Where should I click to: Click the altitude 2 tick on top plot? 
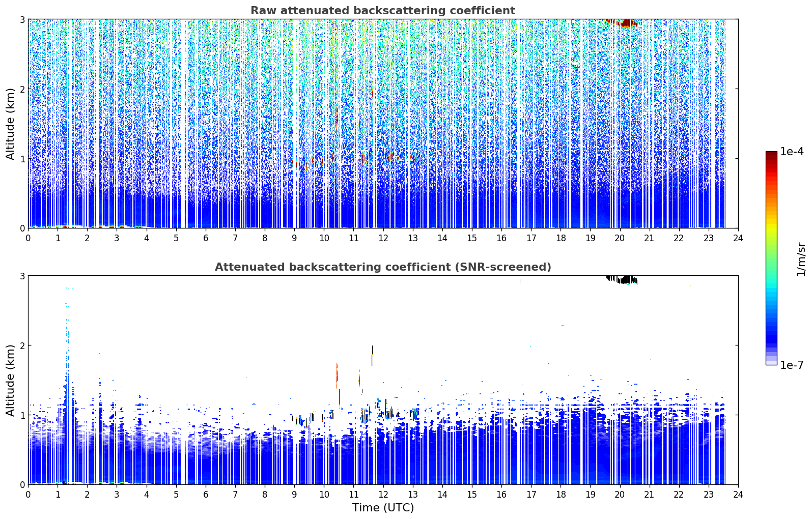click(22, 89)
